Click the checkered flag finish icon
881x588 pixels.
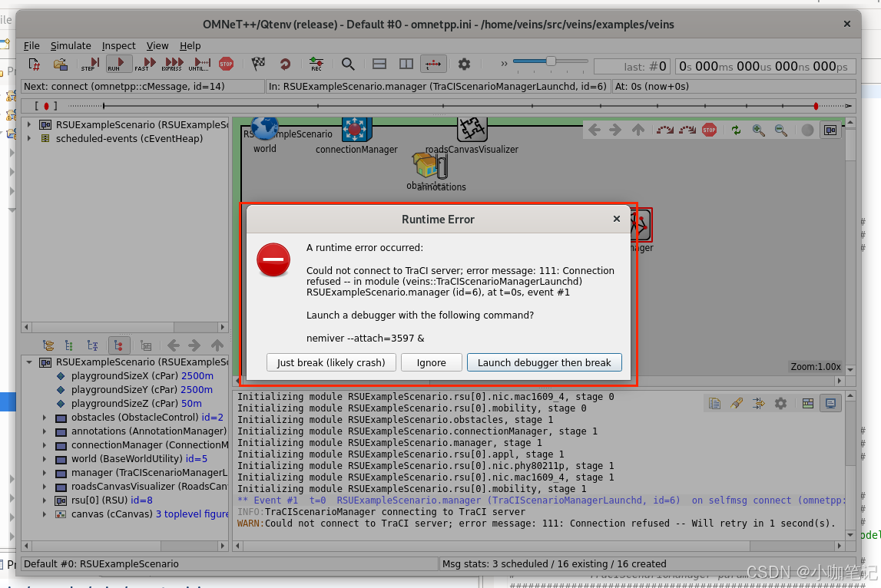tap(258, 64)
